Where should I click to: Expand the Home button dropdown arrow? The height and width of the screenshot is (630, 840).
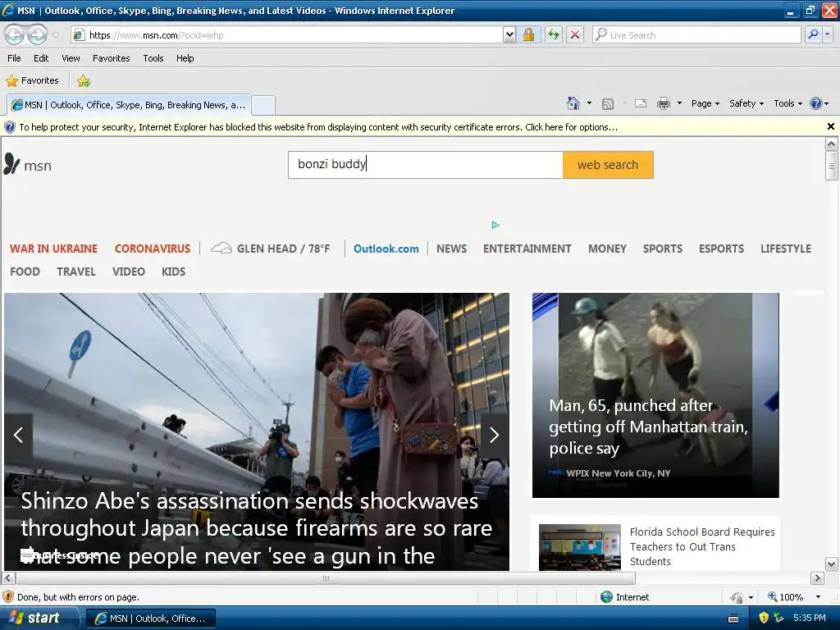coord(589,103)
